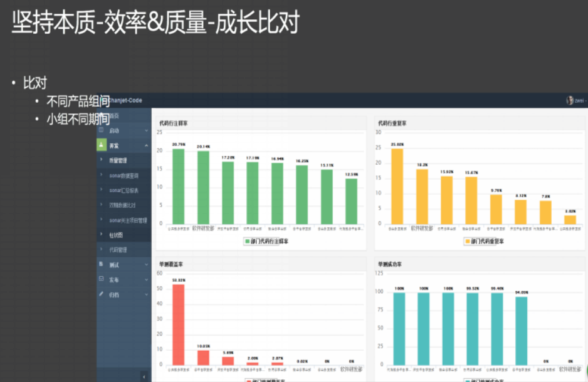588x382 pixels.
Task: Click the user avatar in top-right header
Action: tap(570, 100)
